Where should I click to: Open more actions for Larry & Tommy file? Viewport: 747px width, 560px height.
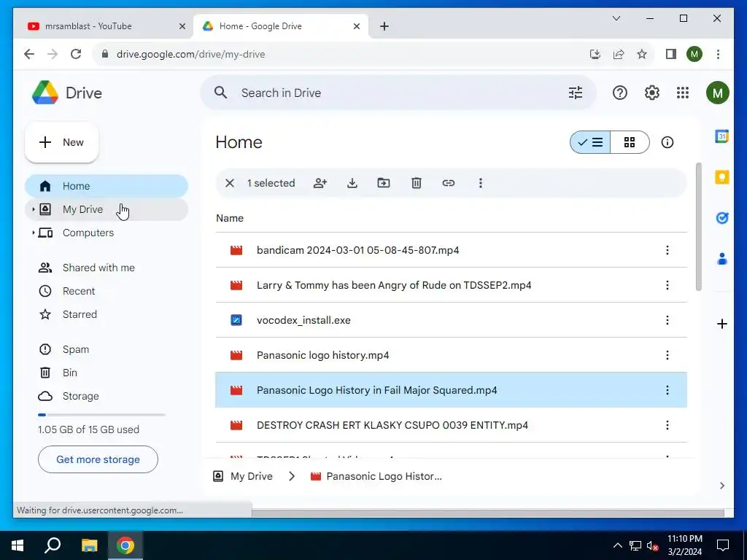pos(667,285)
